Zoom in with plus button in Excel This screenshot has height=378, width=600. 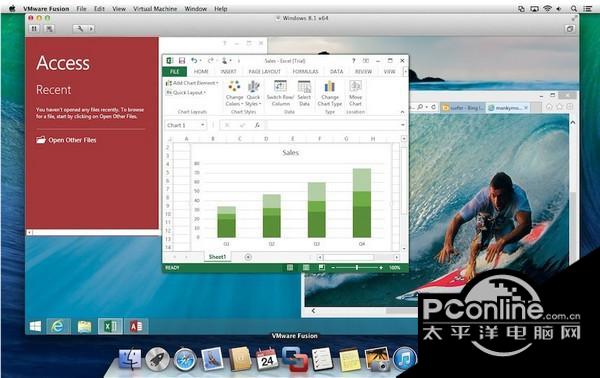click(381, 267)
